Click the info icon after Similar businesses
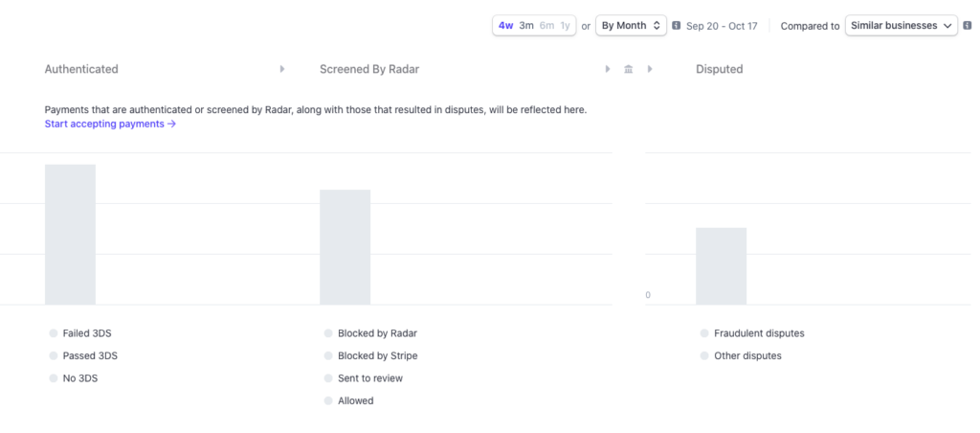980x433 pixels. (x=967, y=26)
